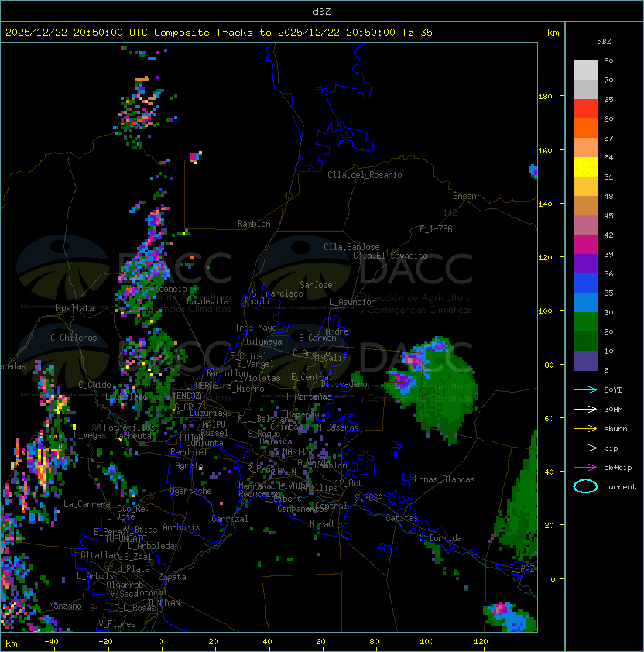Click the 'Zapata' map label

point(172,577)
